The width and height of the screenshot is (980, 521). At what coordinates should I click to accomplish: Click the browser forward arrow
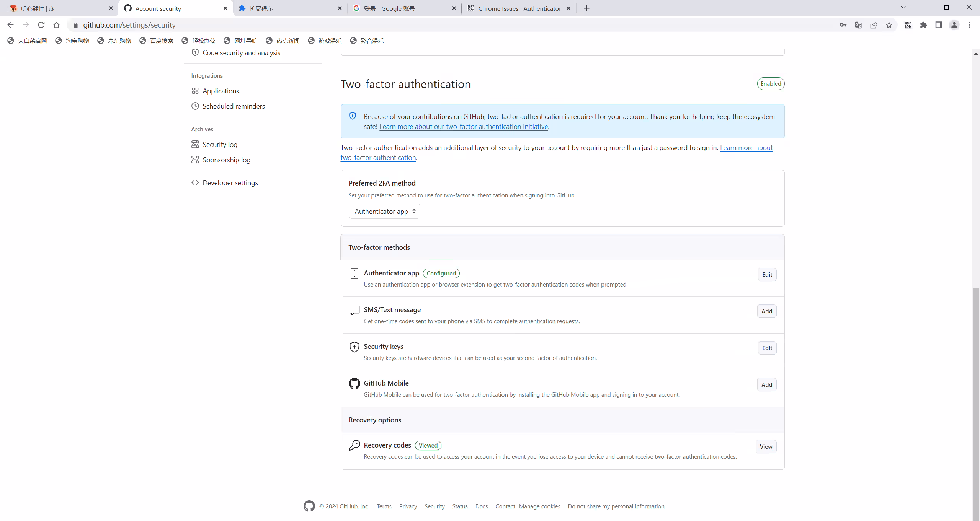(x=26, y=25)
